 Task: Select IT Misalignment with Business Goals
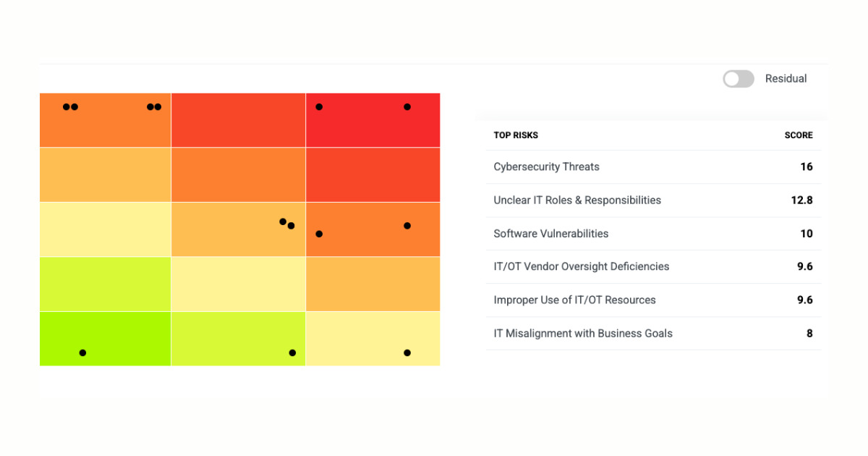click(x=583, y=334)
